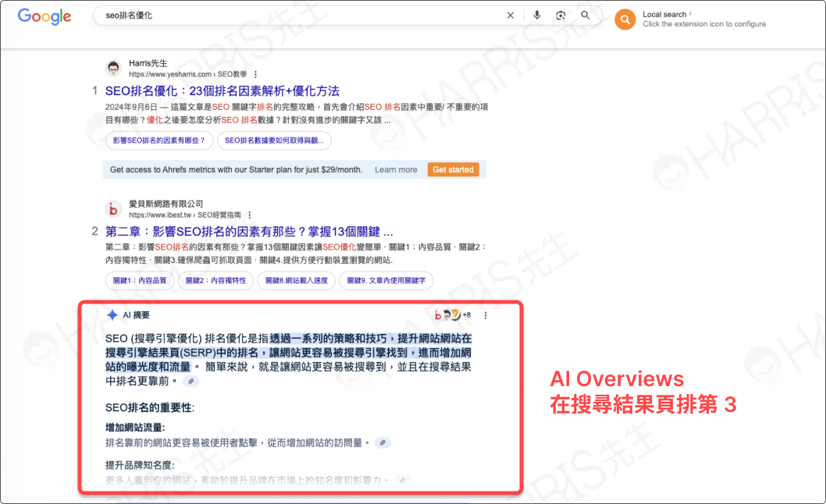
Task: Click Learn more in the Ahrefs banner
Action: (x=396, y=169)
